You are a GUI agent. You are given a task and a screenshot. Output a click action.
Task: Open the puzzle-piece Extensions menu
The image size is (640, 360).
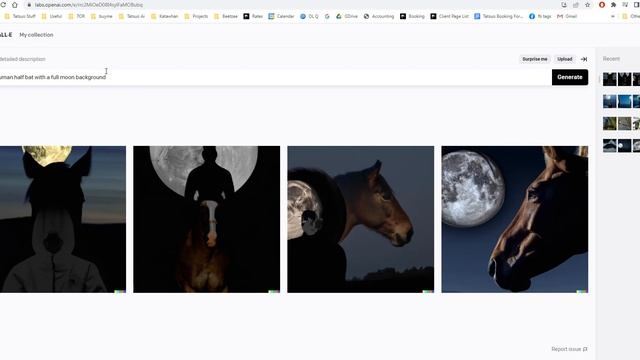pos(613,5)
